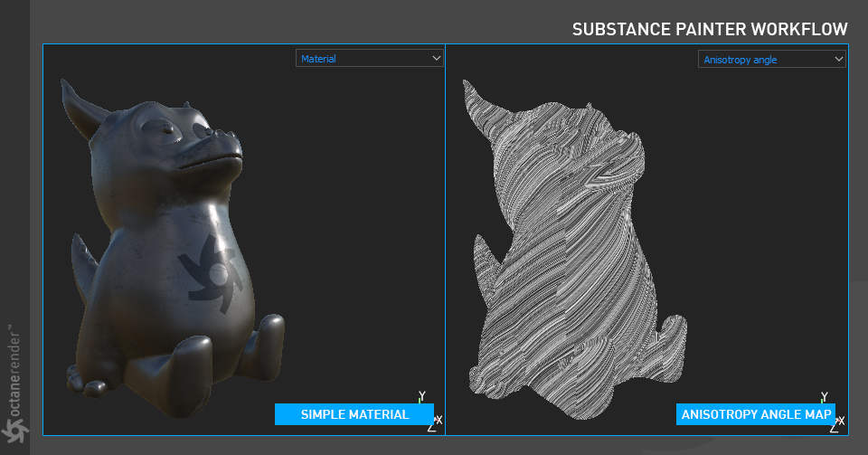
Task: Click the ANISOTROPY ANGLE MAP label
Action: [756, 414]
